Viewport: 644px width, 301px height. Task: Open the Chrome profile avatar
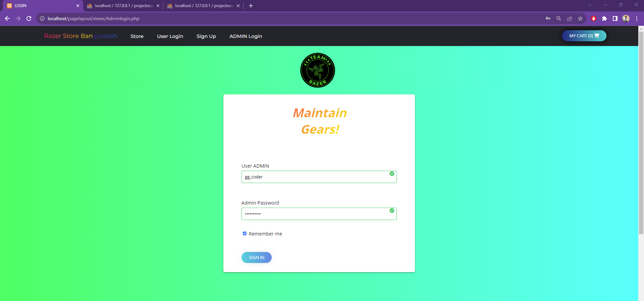pos(626,18)
